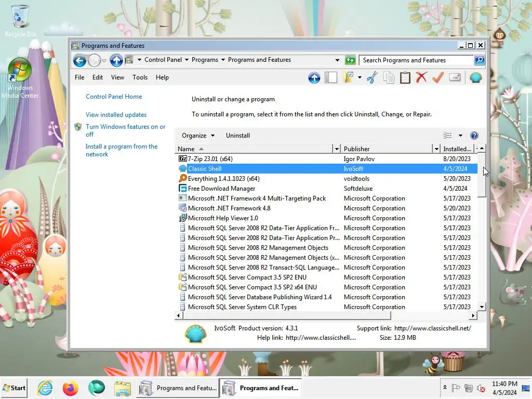532x399 pixels.
Task: Click the taskbar clock showing 11:40 PM
Action: pos(504,388)
